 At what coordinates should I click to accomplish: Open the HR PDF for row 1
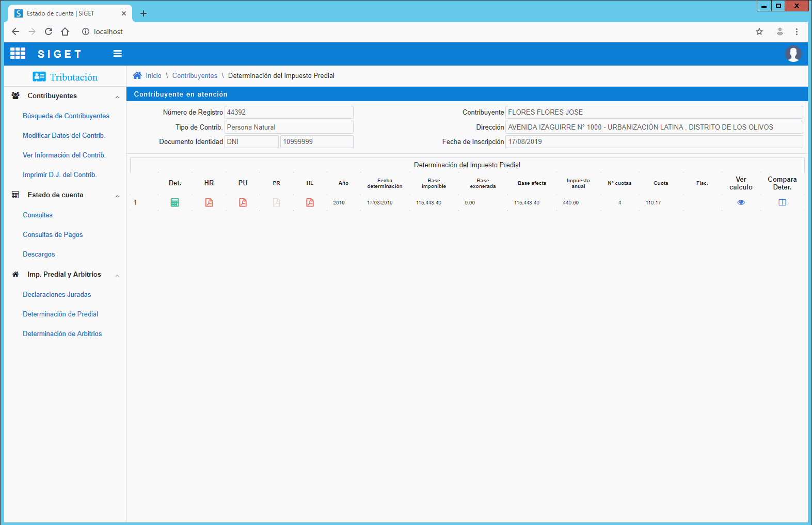[209, 202]
